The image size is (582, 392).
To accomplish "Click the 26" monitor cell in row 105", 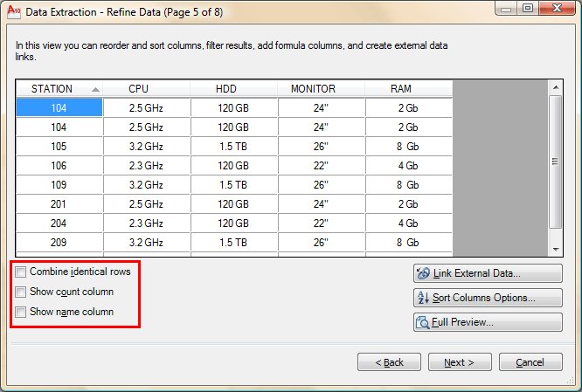I will [321, 147].
